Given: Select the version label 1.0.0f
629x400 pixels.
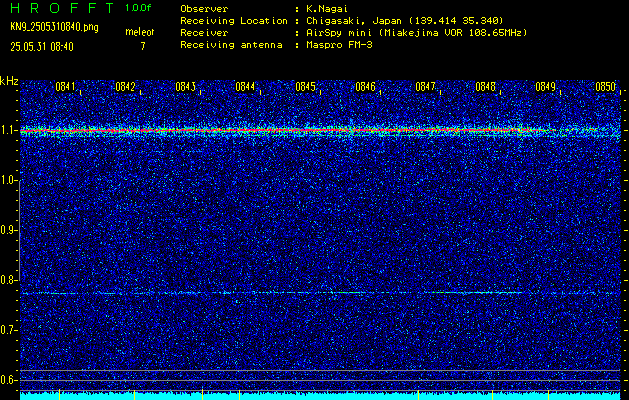Looking at the screenshot, I should [x=138, y=8].
